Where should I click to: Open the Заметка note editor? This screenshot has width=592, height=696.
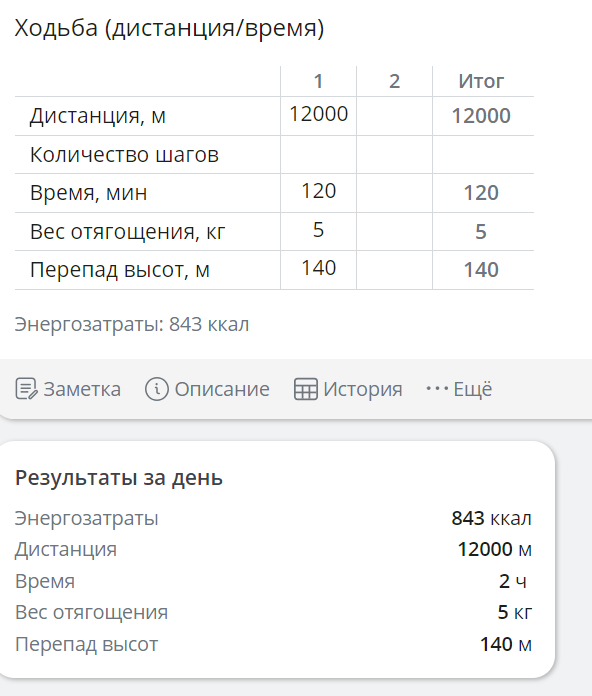[x=68, y=389]
